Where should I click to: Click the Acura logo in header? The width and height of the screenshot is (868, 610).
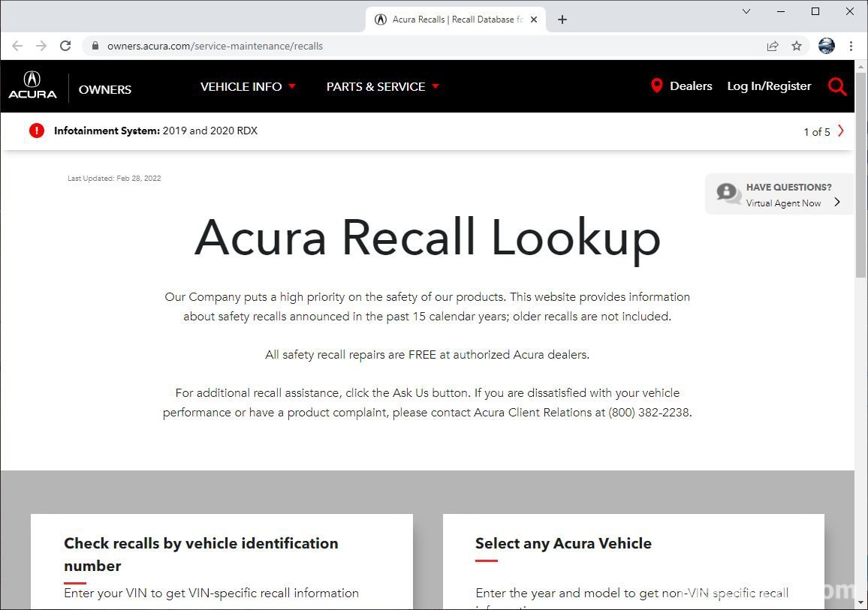32,86
